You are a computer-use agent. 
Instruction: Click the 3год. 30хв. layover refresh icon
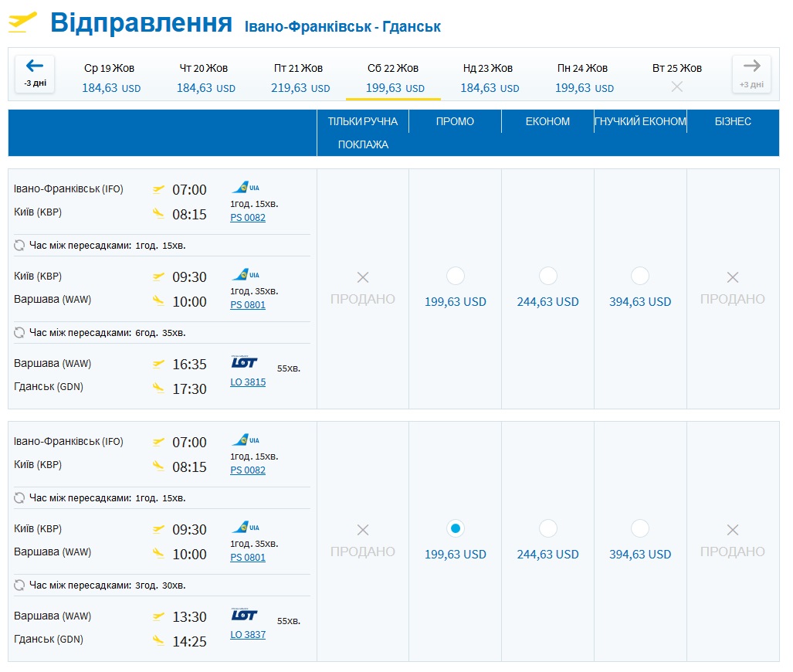coord(20,585)
